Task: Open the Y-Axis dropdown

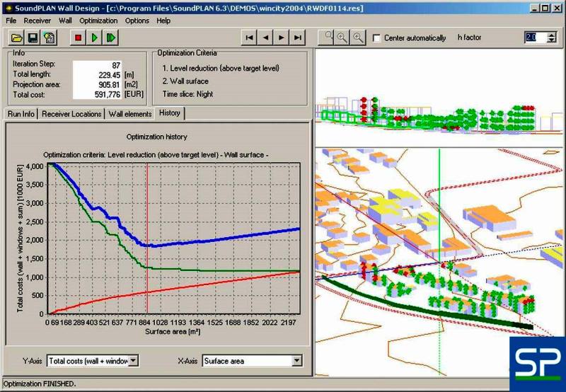Action: [133, 361]
